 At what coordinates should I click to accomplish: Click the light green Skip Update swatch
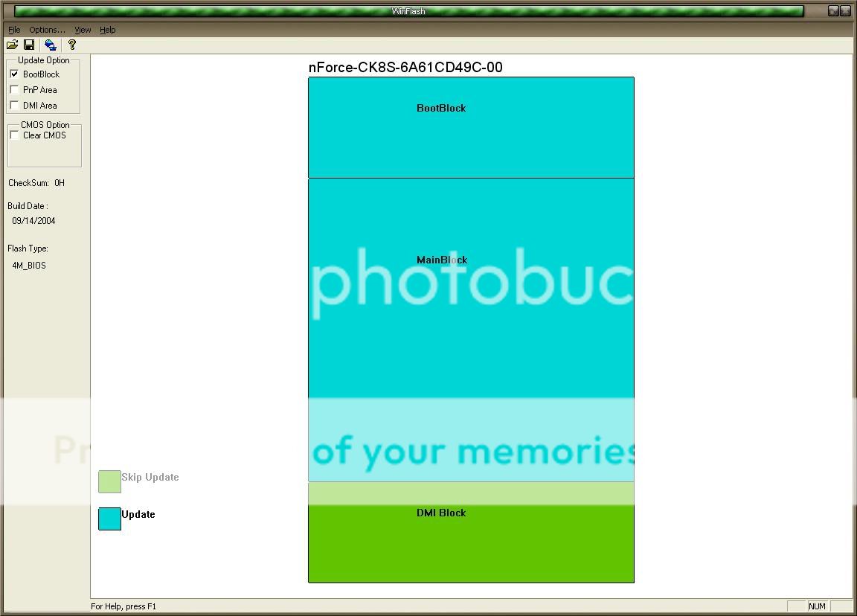click(109, 481)
